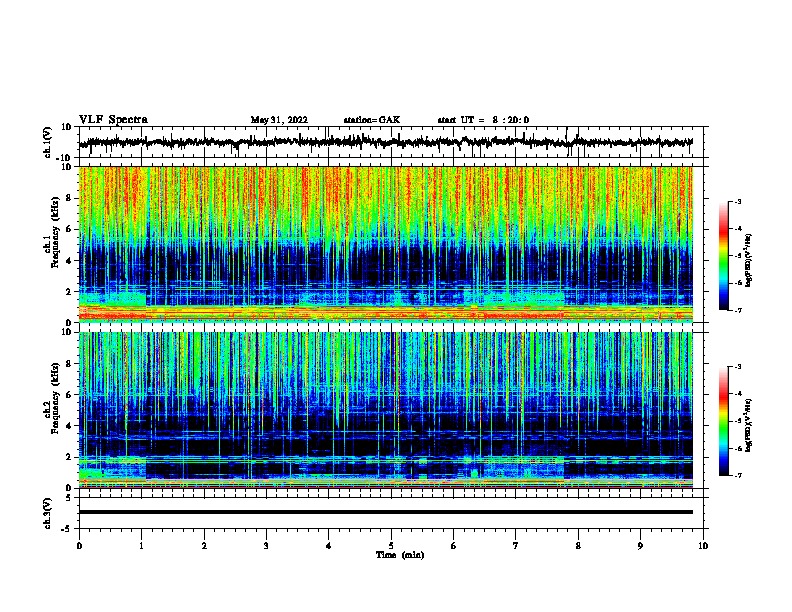Screen dimensions: 792x612
Task: Click the ch.1 voltage waveform trace panel
Action: [390, 142]
